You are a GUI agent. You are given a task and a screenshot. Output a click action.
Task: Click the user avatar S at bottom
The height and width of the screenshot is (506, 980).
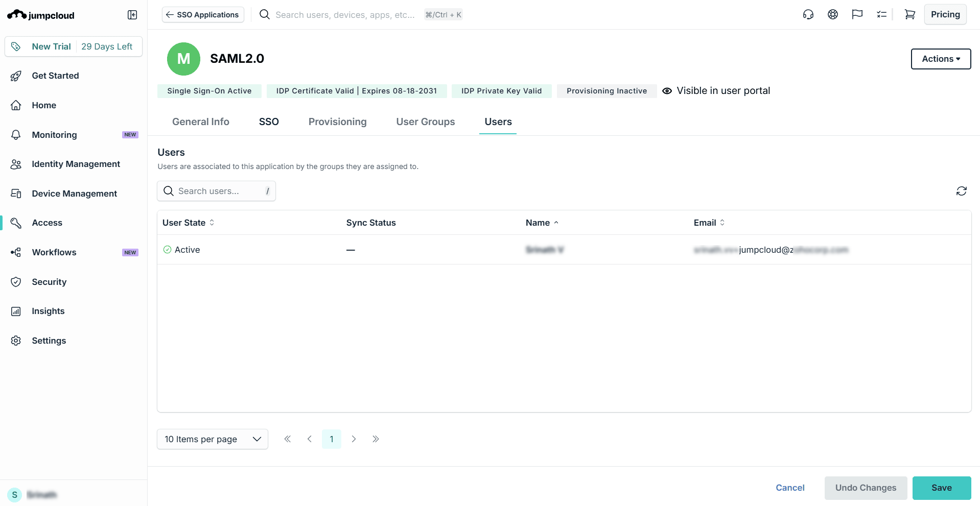click(x=15, y=495)
